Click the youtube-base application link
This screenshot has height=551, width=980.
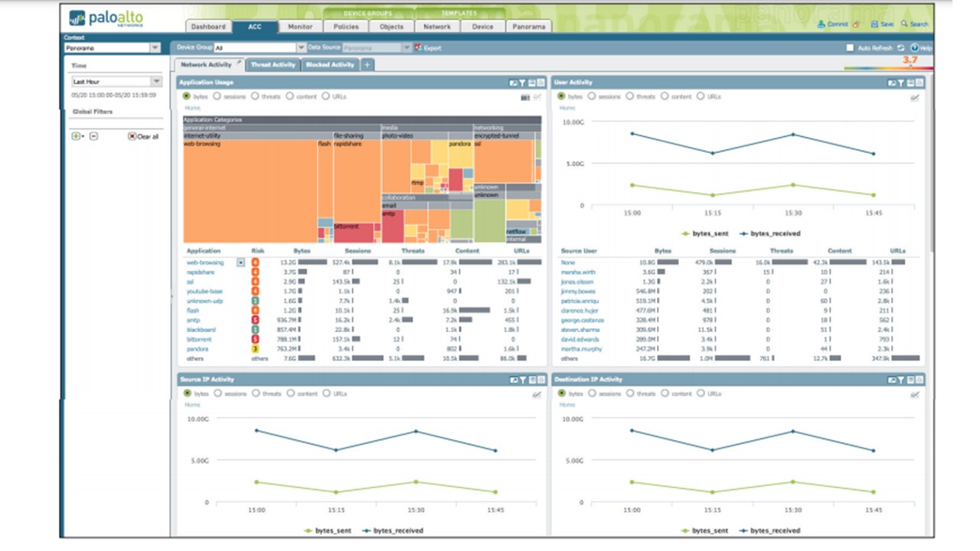pyautogui.click(x=204, y=292)
